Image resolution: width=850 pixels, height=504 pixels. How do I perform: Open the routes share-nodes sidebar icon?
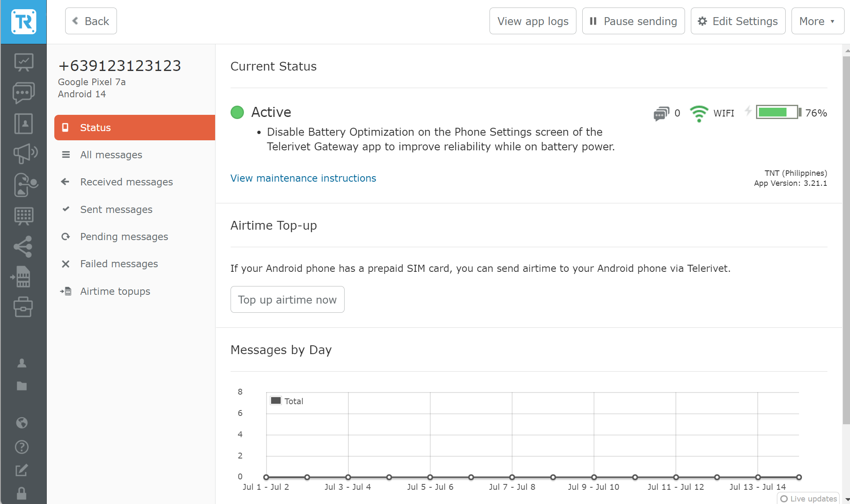pos(23,246)
